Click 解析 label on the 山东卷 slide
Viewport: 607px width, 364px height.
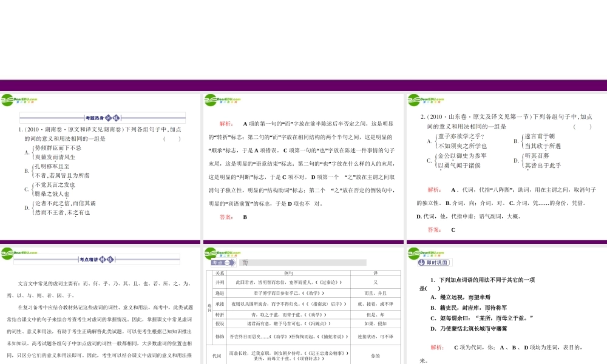coord(434,189)
